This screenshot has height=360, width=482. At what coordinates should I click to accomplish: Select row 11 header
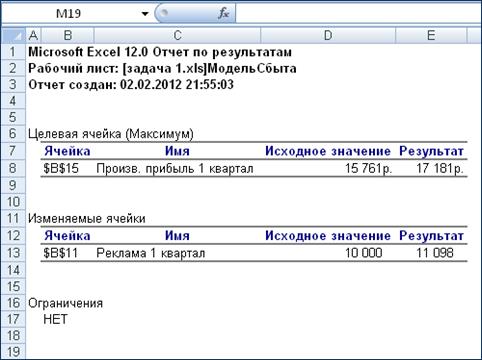[x=13, y=219]
